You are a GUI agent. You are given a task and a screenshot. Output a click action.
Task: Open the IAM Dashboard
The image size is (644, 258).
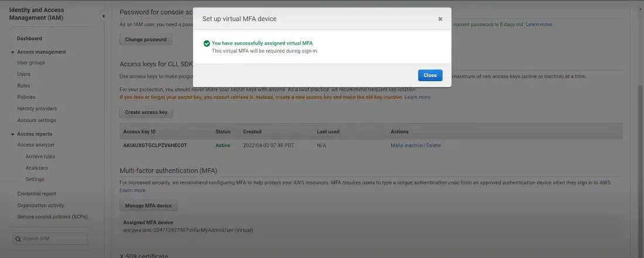[29, 39]
